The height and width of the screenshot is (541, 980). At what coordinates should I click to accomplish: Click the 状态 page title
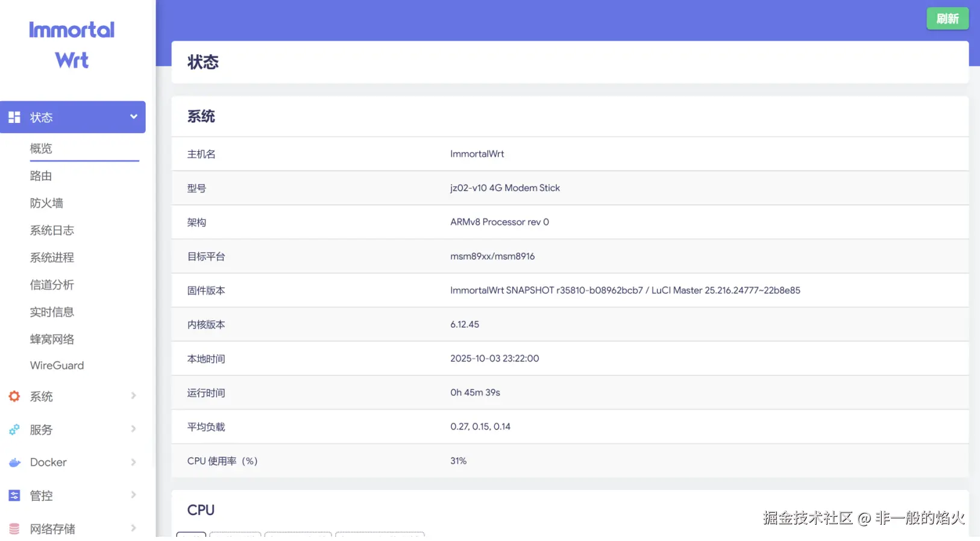tap(203, 62)
